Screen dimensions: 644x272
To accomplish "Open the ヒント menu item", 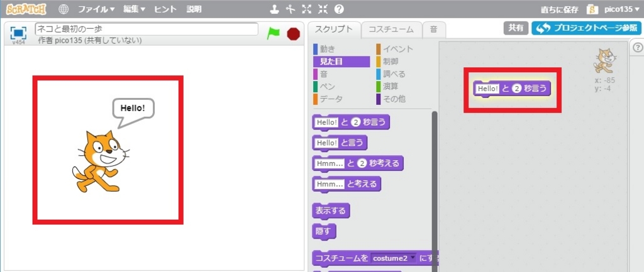I will click(165, 9).
